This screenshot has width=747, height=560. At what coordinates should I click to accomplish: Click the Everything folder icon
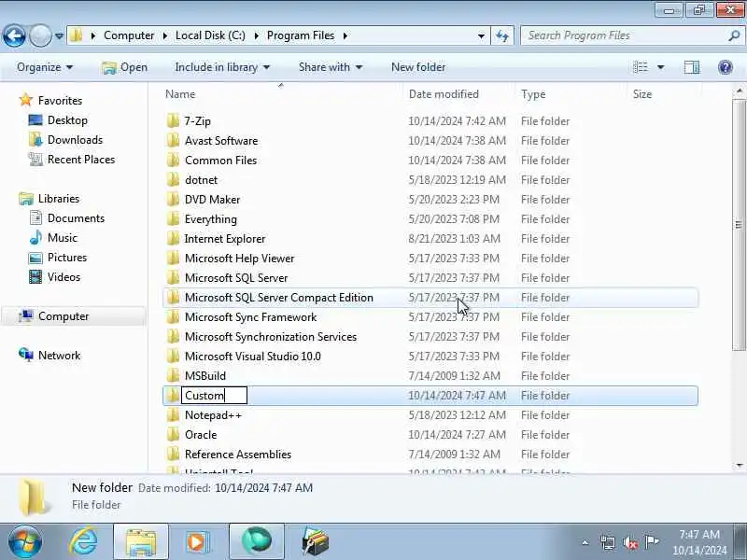coord(173,219)
